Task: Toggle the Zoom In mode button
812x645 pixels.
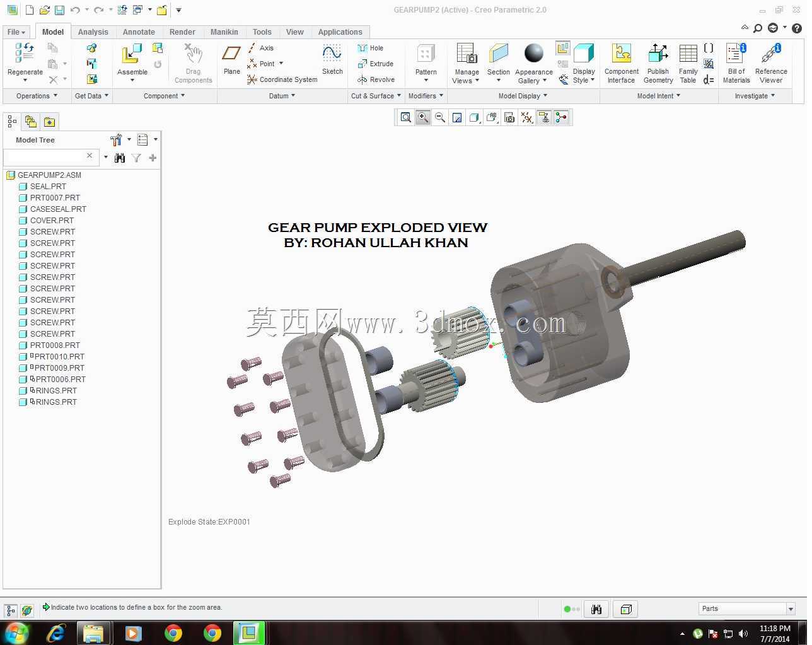Action: pyautogui.click(x=423, y=117)
